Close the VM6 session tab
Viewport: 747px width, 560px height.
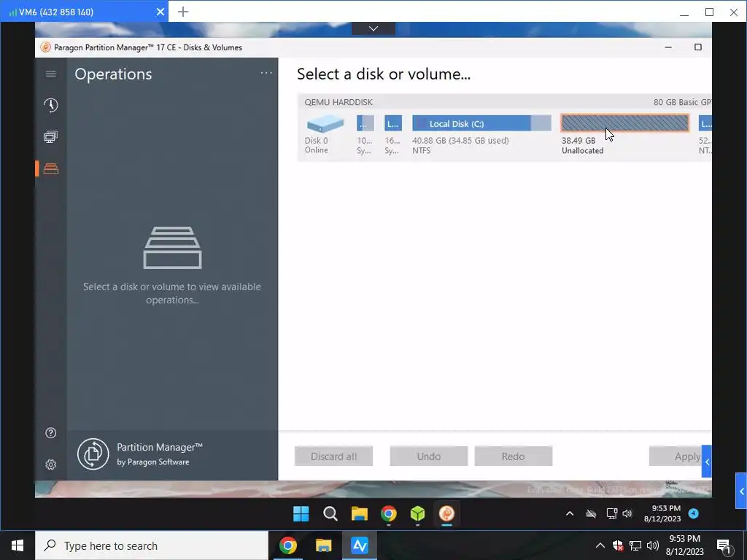tap(160, 12)
